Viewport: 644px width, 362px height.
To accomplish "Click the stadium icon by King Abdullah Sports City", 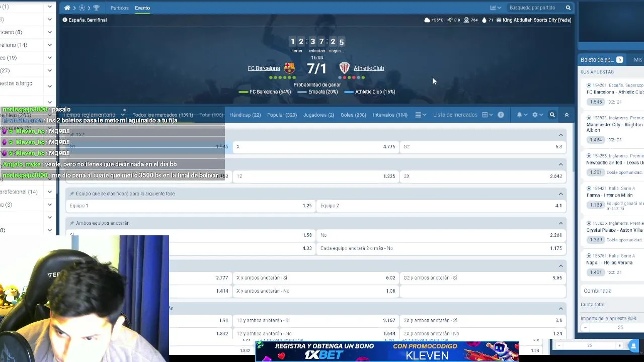I will pos(499,20).
